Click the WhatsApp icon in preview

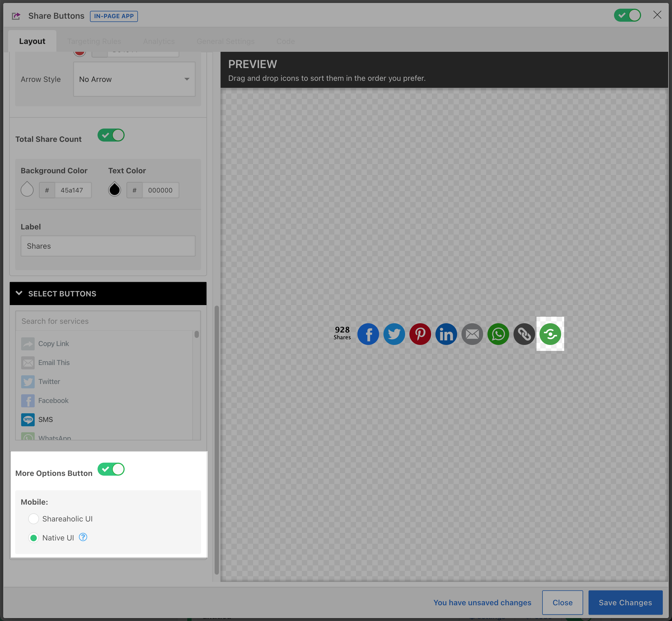coord(498,334)
